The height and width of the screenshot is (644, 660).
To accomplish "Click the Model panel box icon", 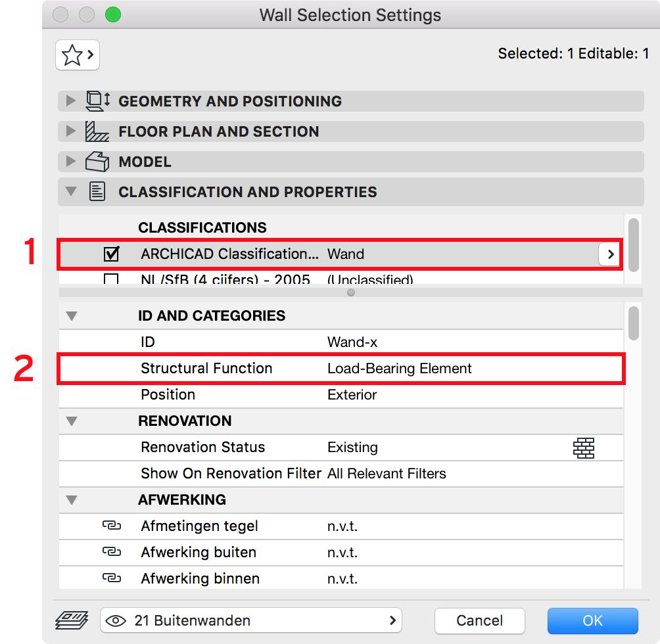I will (x=97, y=162).
